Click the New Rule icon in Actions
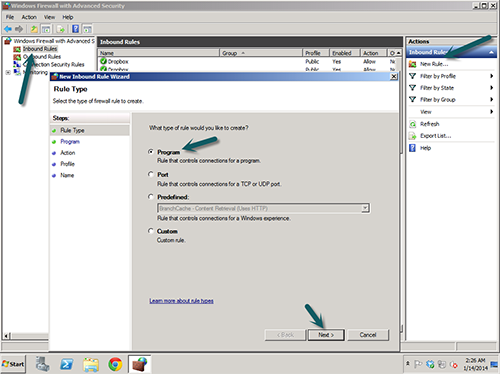The height and width of the screenshot is (374, 500). 413,64
